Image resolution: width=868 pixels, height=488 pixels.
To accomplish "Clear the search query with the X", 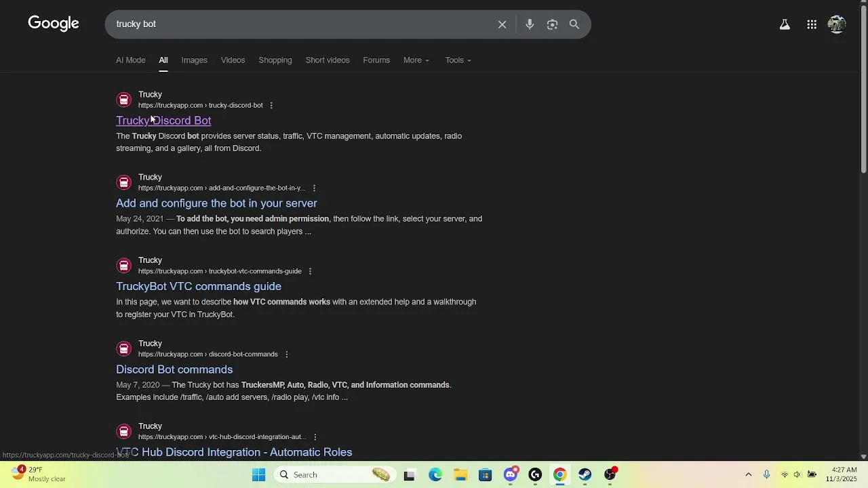I will pos(502,24).
